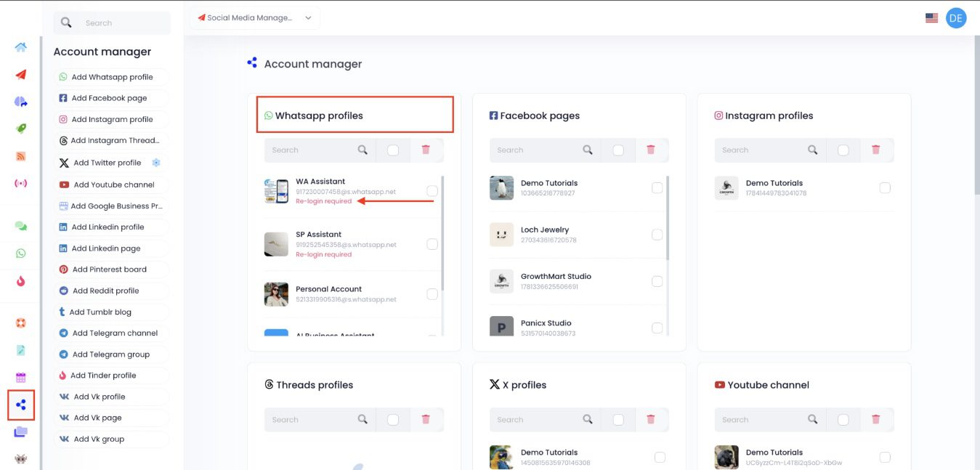
Task: Choose Add Pinterest board from list
Action: point(109,270)
